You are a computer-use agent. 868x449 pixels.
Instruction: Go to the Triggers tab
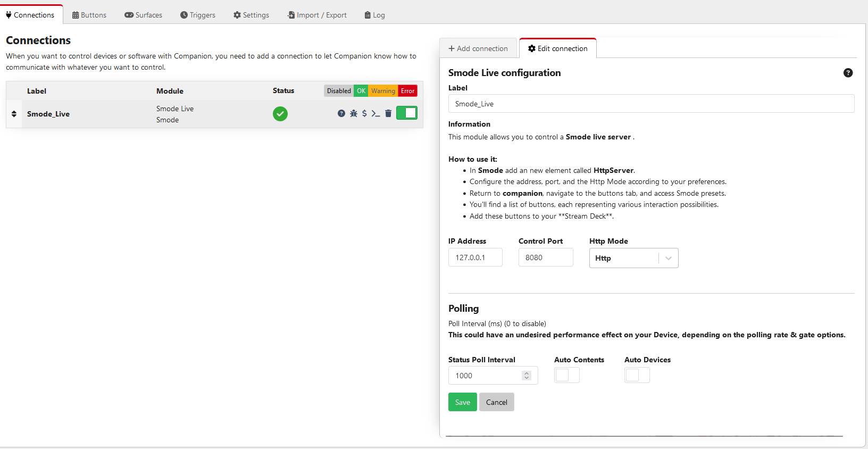198,15
